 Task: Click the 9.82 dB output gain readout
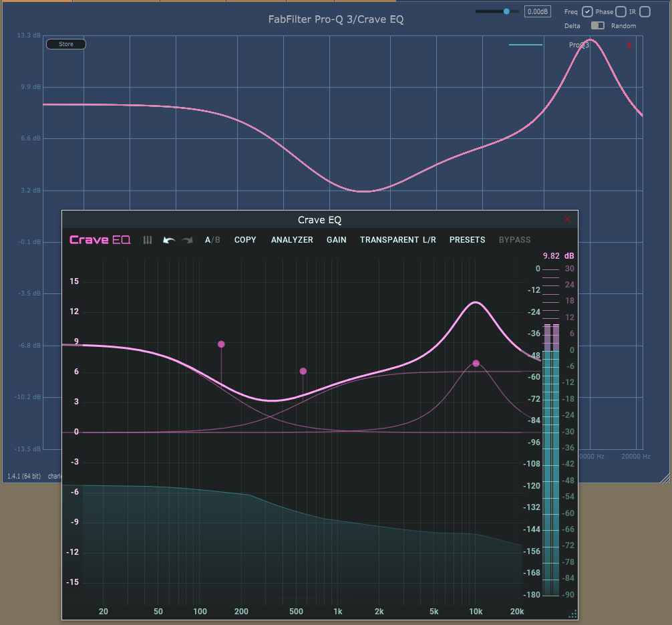tap(558, 255)
